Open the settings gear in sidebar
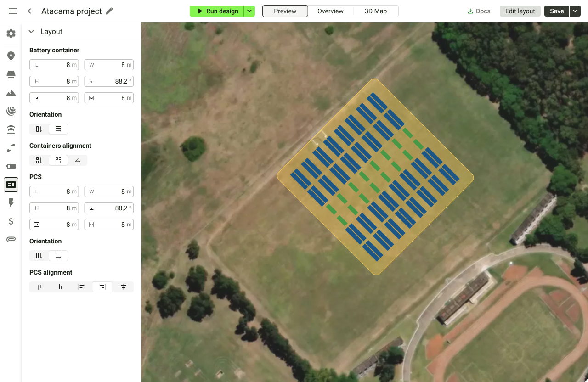 coord(11,34)
